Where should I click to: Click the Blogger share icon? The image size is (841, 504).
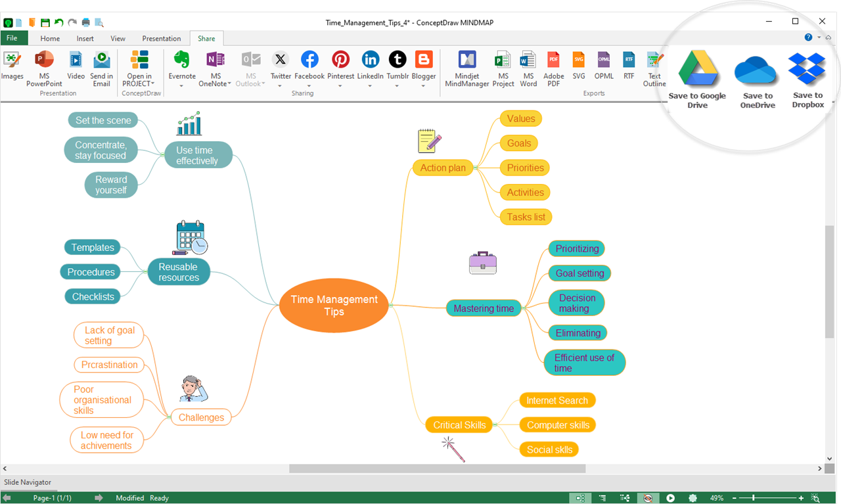(424, 60)
